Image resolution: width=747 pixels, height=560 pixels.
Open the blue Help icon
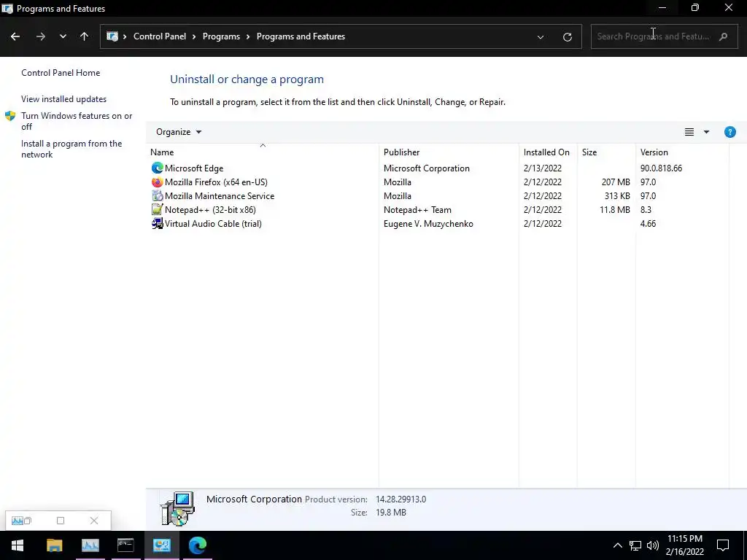[729, 132]
